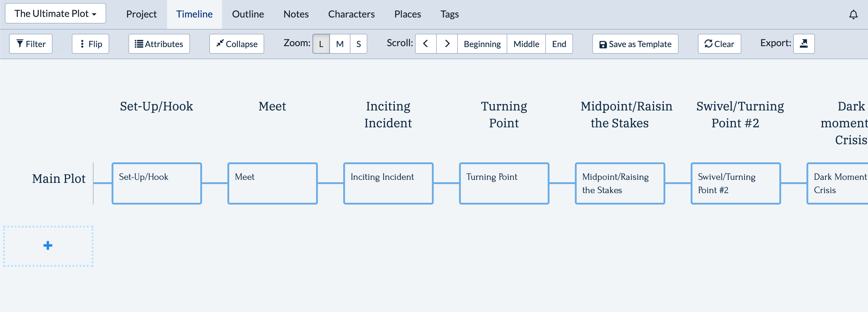The height and width of the screenshot is (312, 868).
Task: Click the Turning Point column heading
Action: (x=504, y=115)
